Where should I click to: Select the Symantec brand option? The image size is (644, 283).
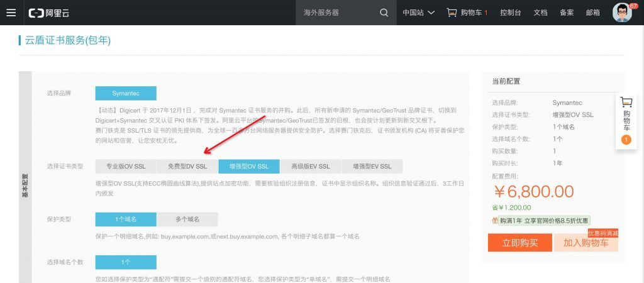(126, 93)
